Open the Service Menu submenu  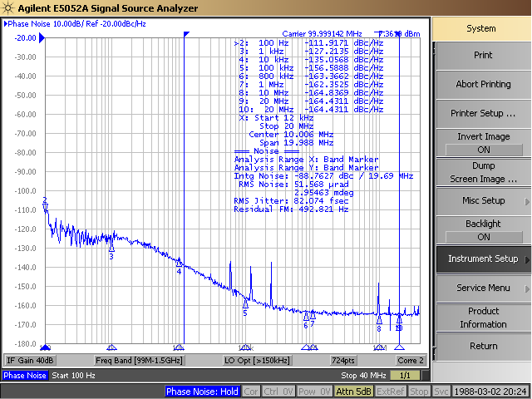(x=483, y=288)
